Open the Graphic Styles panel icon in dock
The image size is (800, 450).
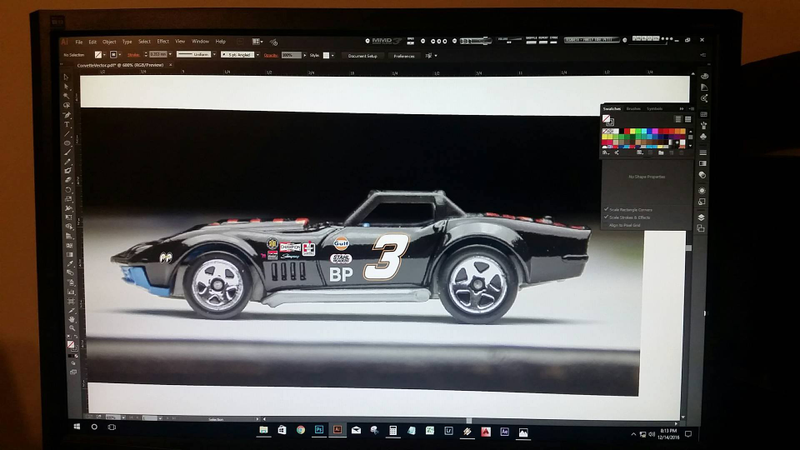click(702, 202)
